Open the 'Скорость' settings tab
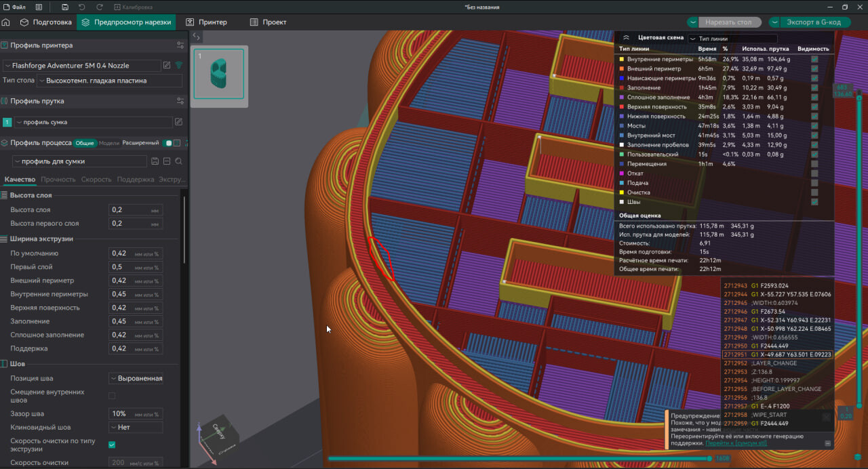Viewport: 868px width, 469px height. point(96,180)
